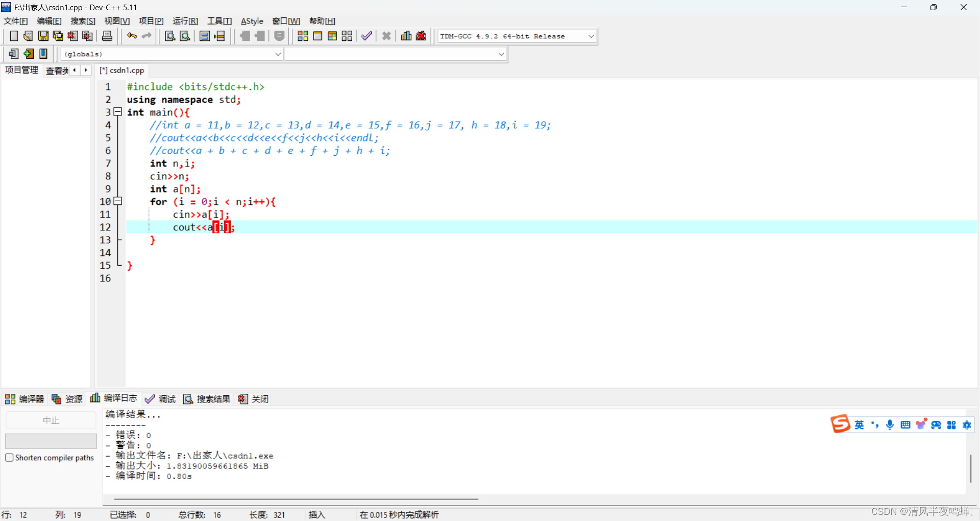Open Sogou soft keyboard
This screenshot has width=980, height=521.
[905, 425]
